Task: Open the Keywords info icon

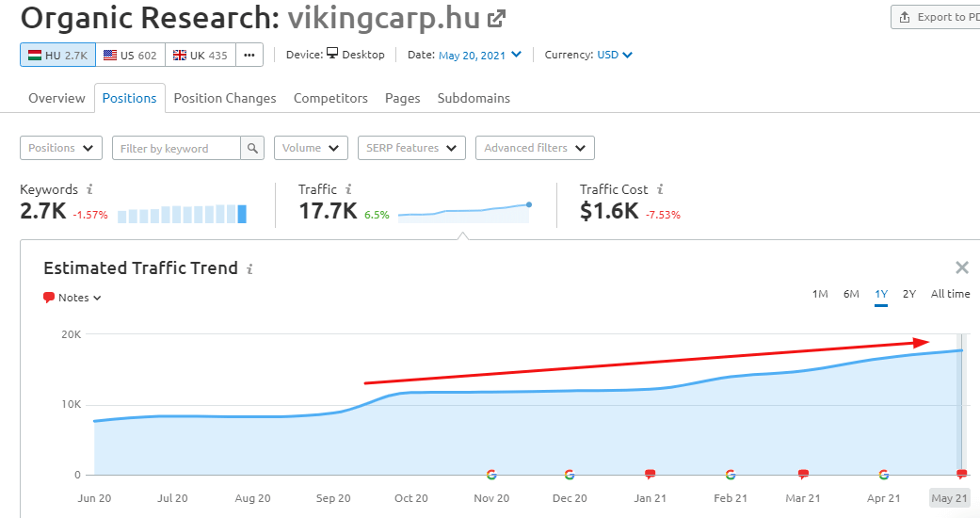Action: point(90,189)
